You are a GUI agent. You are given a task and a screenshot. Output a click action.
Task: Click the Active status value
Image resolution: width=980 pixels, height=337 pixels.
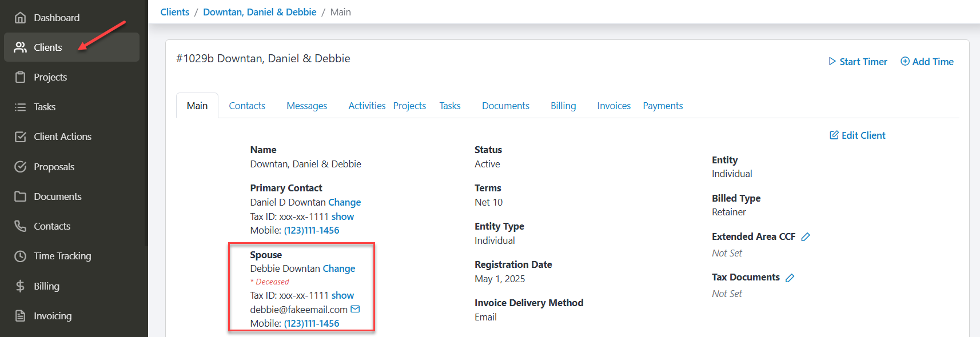click(487, 164)
